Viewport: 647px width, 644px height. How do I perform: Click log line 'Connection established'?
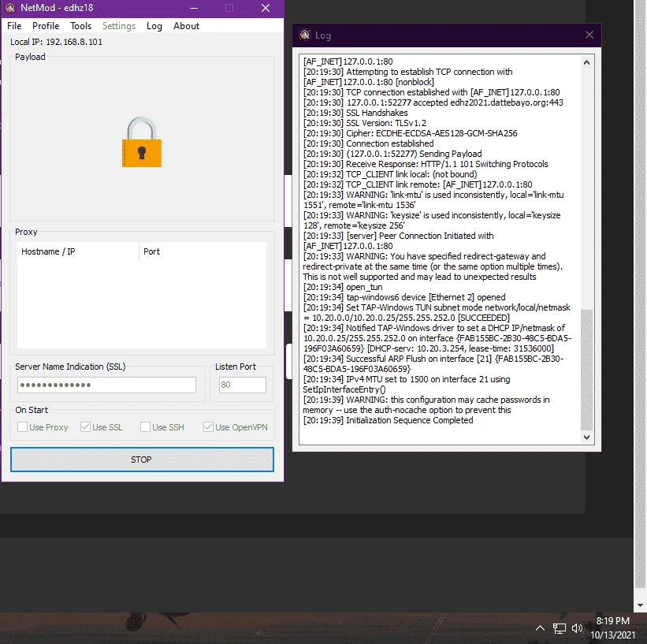click(369, 143)
